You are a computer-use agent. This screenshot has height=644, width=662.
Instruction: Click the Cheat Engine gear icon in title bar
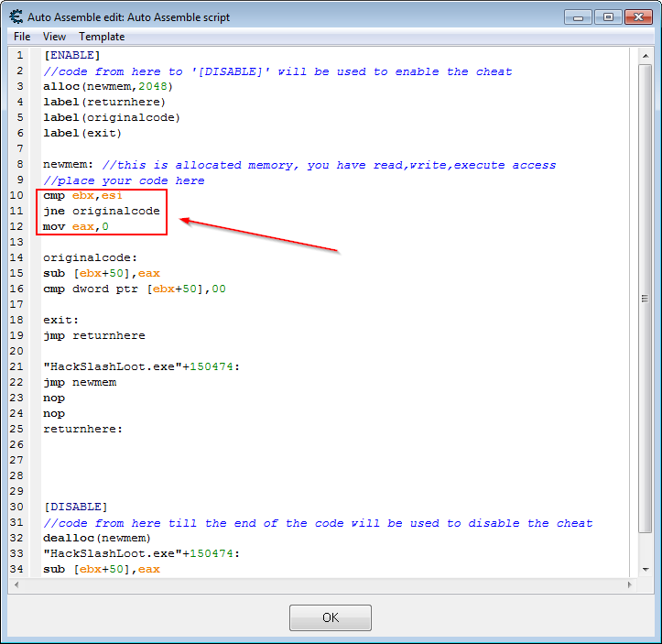16,16
